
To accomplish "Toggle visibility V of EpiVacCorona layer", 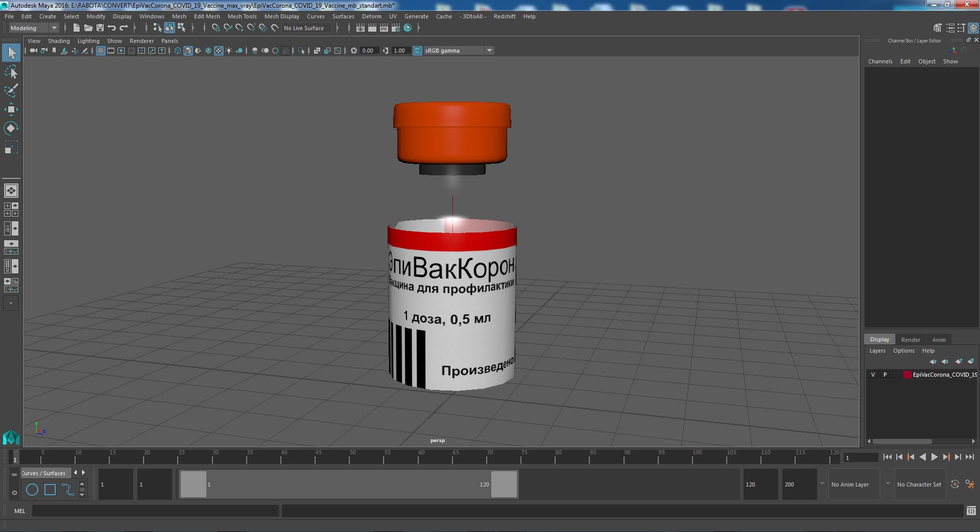I will [x=873, y=375].
